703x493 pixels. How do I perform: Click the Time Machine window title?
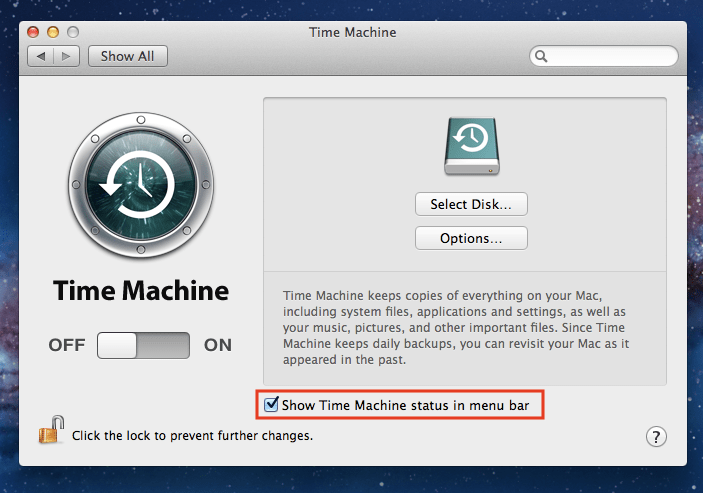click(x=352, y=32)
